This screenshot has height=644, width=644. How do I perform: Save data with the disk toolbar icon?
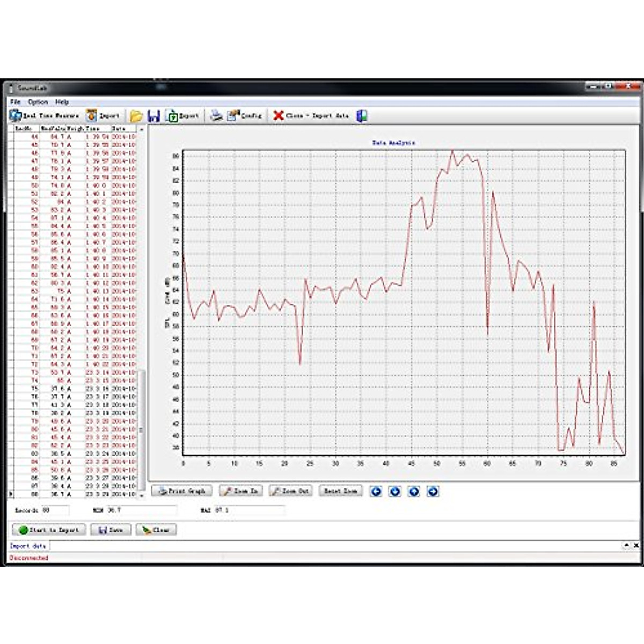coord(155,114)
